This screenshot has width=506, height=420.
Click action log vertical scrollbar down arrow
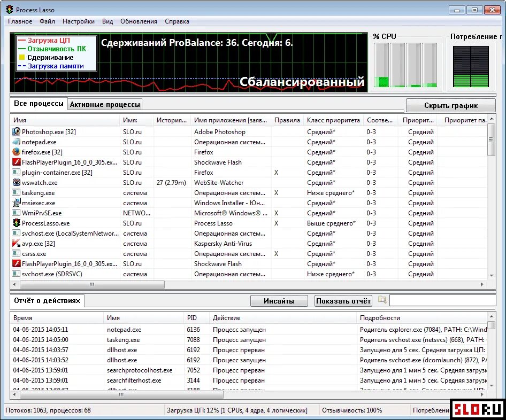(492, 385)
